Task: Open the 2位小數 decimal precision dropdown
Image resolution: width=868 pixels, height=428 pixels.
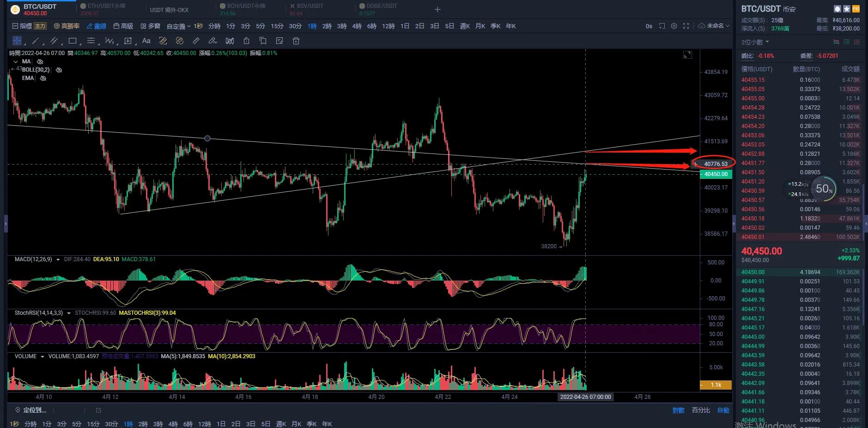Action: 755,42
